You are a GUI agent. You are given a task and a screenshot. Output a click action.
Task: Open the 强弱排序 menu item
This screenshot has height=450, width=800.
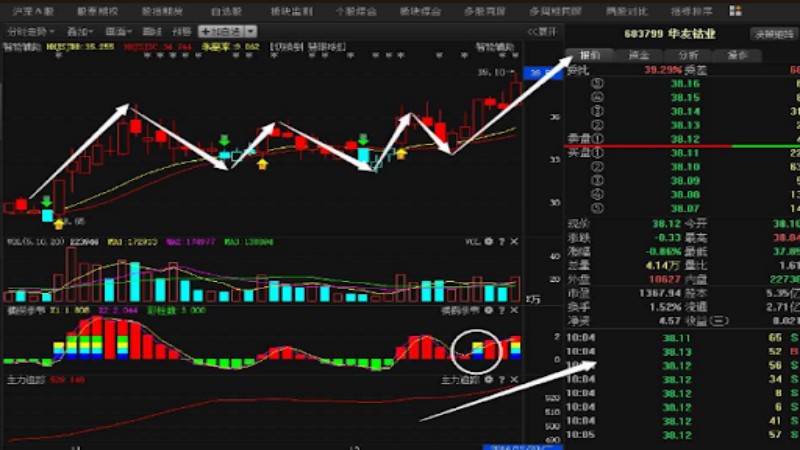(x=691, y=11)
